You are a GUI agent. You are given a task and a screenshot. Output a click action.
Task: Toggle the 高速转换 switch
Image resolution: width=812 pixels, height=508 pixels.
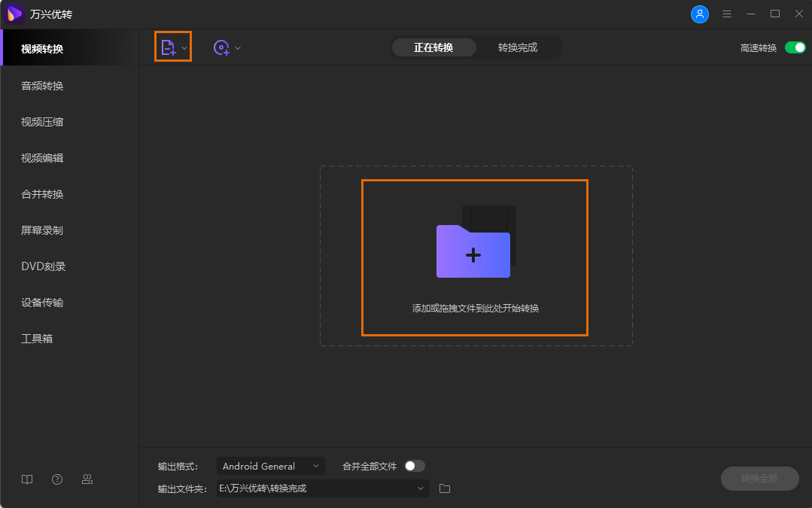point(794,47)
